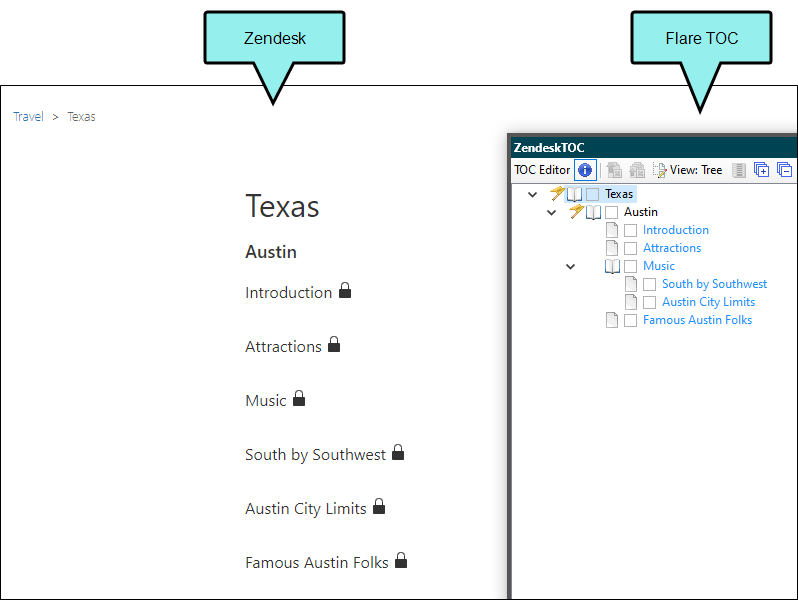Click the book icon next to Texas
The height and width of the screenshot is (600, 798).
click(x=574, y=194)
